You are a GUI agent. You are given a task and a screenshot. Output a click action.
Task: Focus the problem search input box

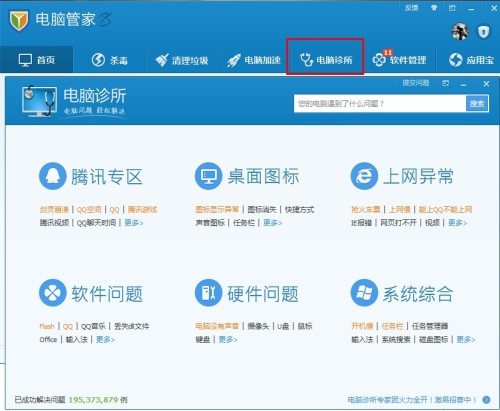coord(380,104)
